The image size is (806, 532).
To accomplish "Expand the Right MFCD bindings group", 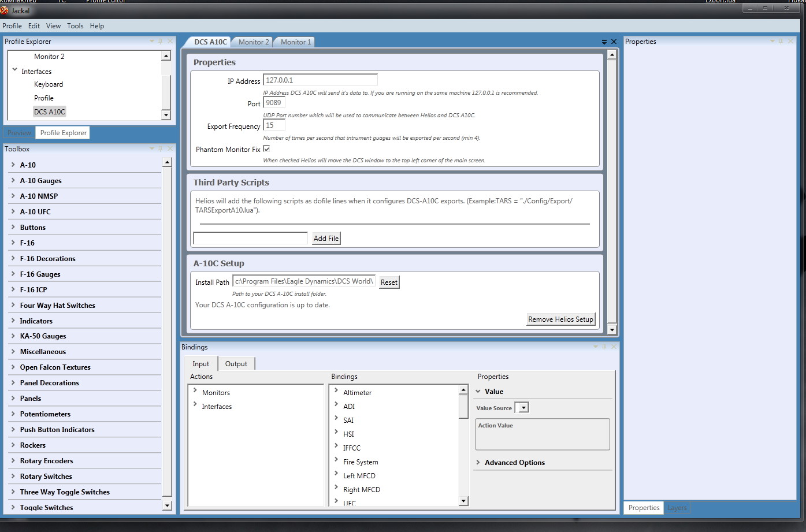I will 336,488.
